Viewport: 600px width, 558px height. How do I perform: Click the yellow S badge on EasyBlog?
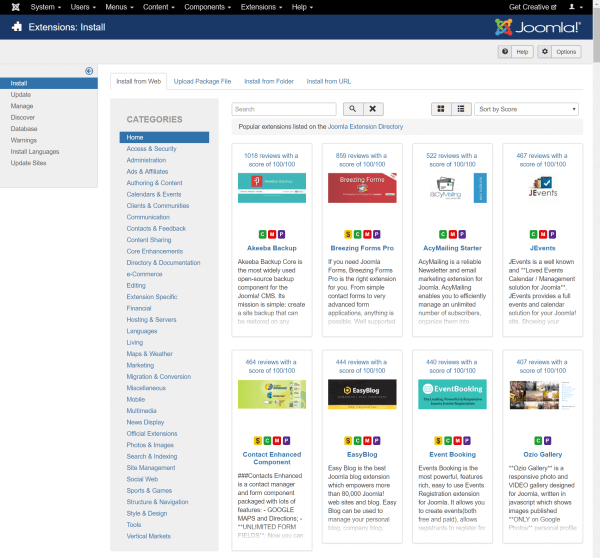[x=348, y=441]
